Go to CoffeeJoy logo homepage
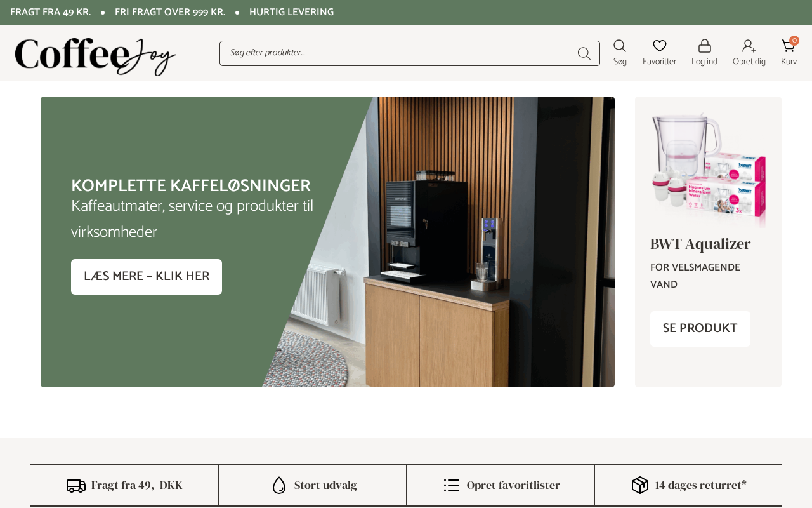The image size is (812, 508). click(x=96, y=56)
